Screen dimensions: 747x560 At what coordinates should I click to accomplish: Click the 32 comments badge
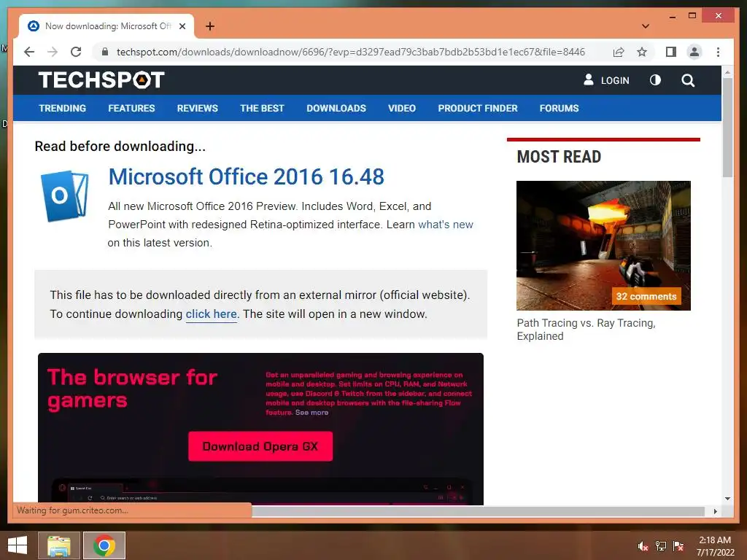click(x=646, y=296)
